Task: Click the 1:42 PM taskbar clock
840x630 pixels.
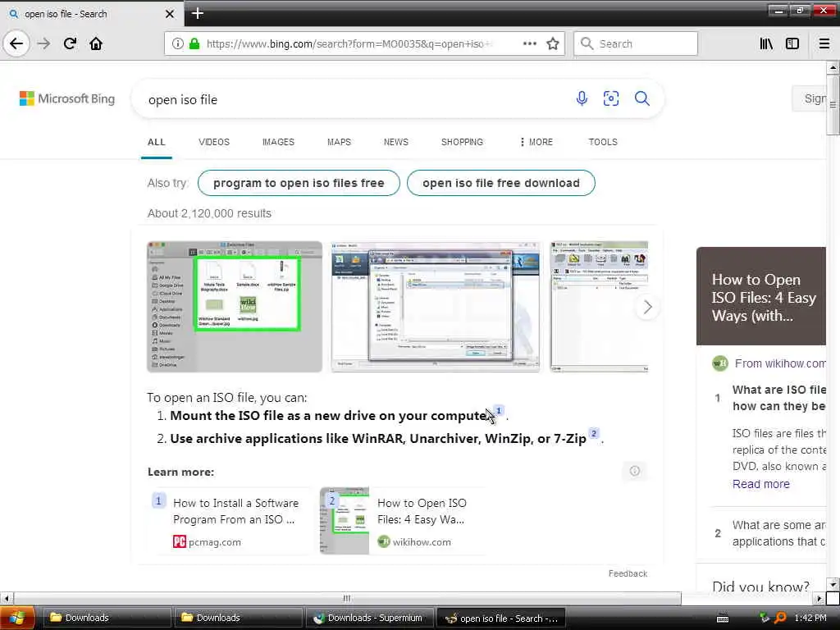Action: (x=810, y=619)
